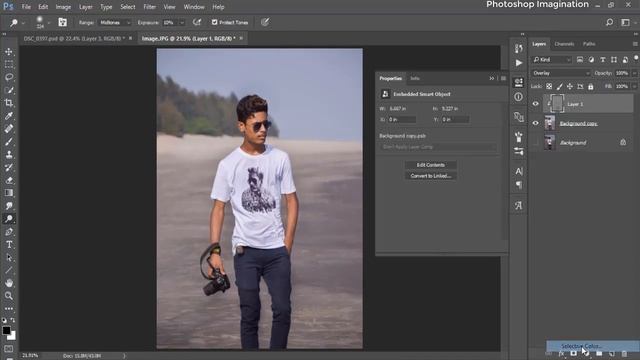Open the Paragraph panel icon
This screenshot has height=360, width=640.
518,185
